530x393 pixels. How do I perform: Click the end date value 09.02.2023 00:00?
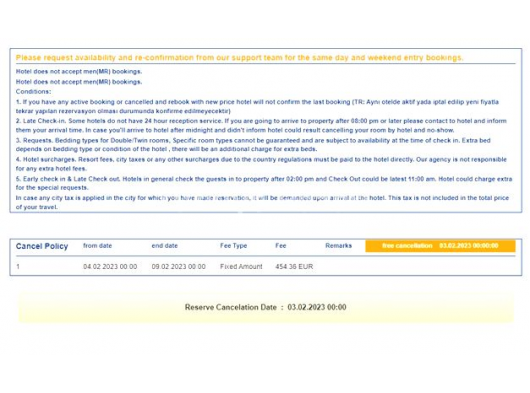pos(178,267)
